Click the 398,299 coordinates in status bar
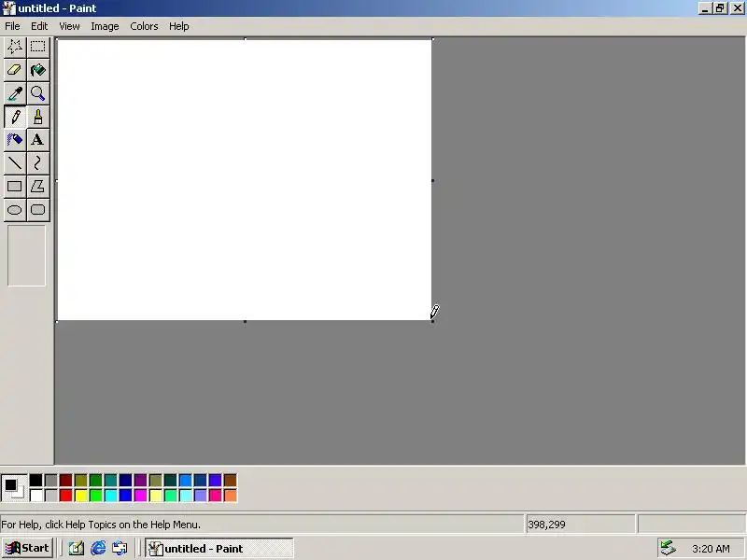This screenshot has width=747, height=560. click(546, 525)
